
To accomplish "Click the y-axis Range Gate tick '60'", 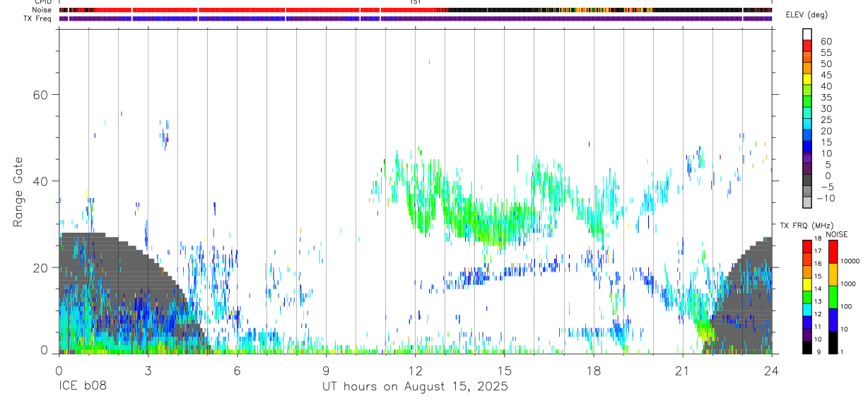I will click(x=40, y=95).
